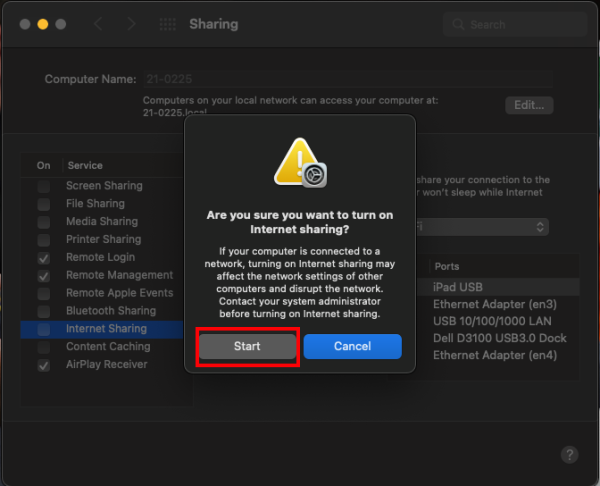Select Content Caching service row
Viewport: 600px width, 486px height.
point(102,347)
